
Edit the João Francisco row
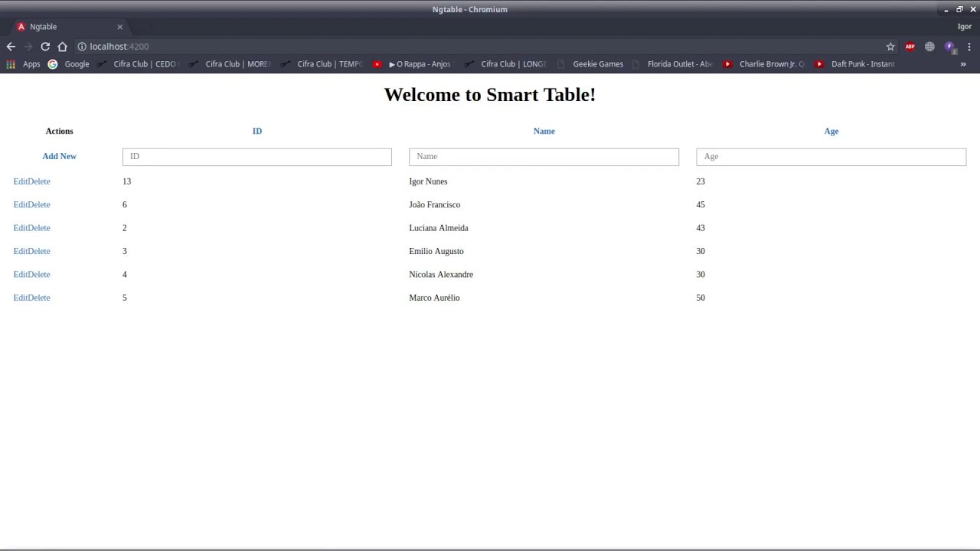click(20, 205)
